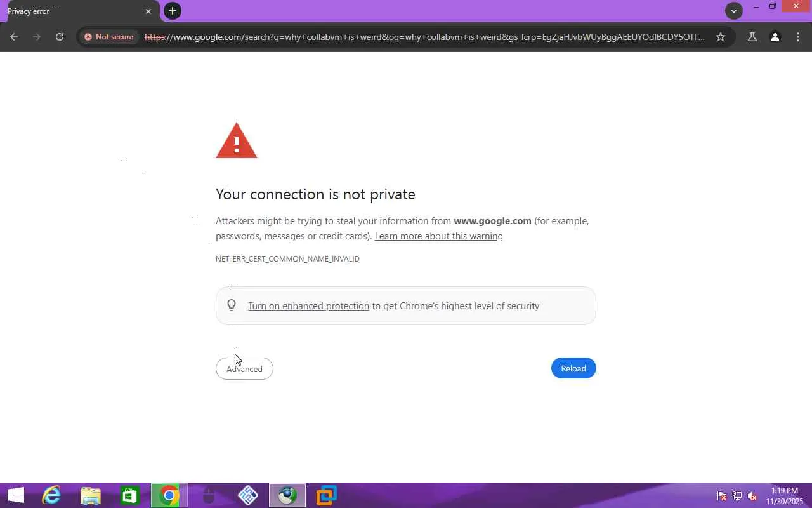Select the Privacy error tab
This screenshot has width=812, height=508.
[x=80, y=11]
